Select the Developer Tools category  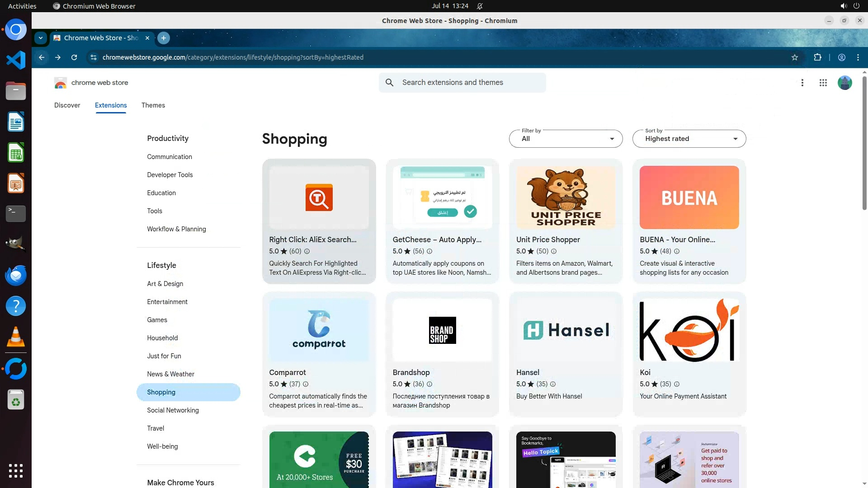170,175
